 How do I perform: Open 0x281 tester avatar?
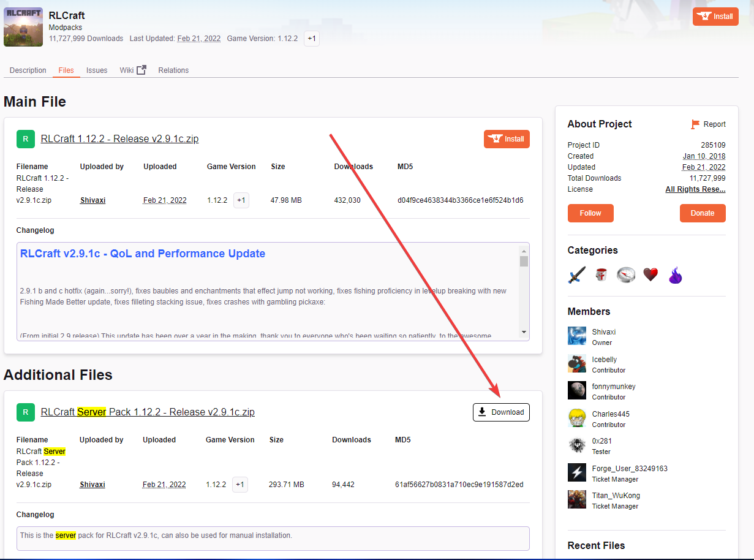577,445
